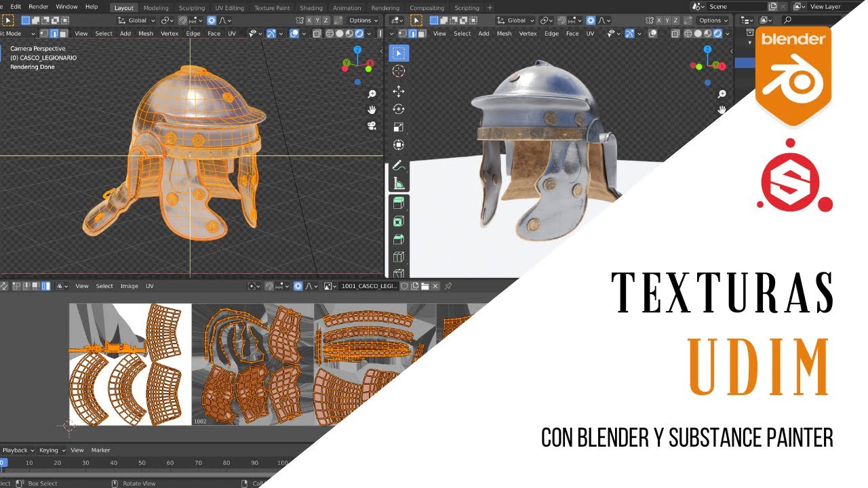Toggle camera view icon in left viewport
This screenshot has height=488, width=868.
tap(372, 126)
